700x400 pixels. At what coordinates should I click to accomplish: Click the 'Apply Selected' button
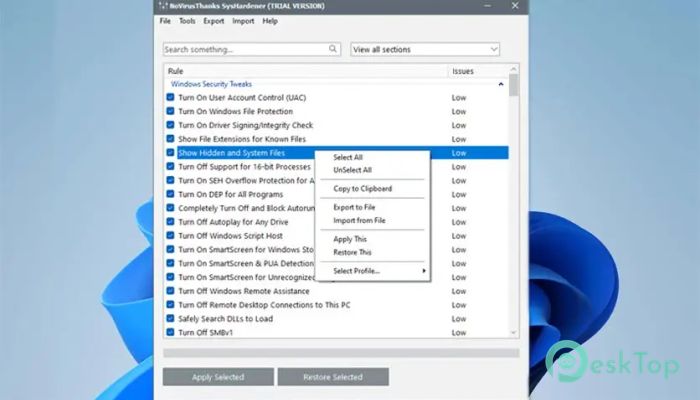(x=218, y=377)
